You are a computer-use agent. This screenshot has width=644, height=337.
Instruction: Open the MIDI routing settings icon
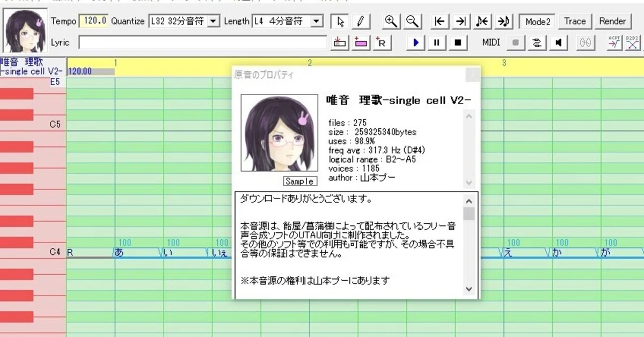[x=537, y=42]
